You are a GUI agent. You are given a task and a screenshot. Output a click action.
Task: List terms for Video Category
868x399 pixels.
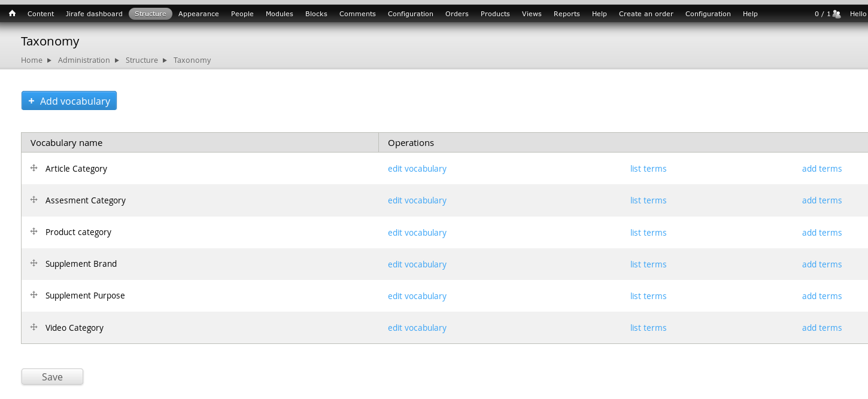[648, 328]
